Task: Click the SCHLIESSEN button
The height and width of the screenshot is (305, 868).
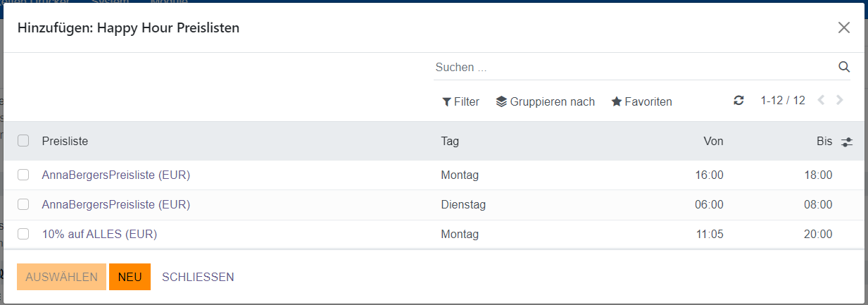Action: [x=198, y=277]
